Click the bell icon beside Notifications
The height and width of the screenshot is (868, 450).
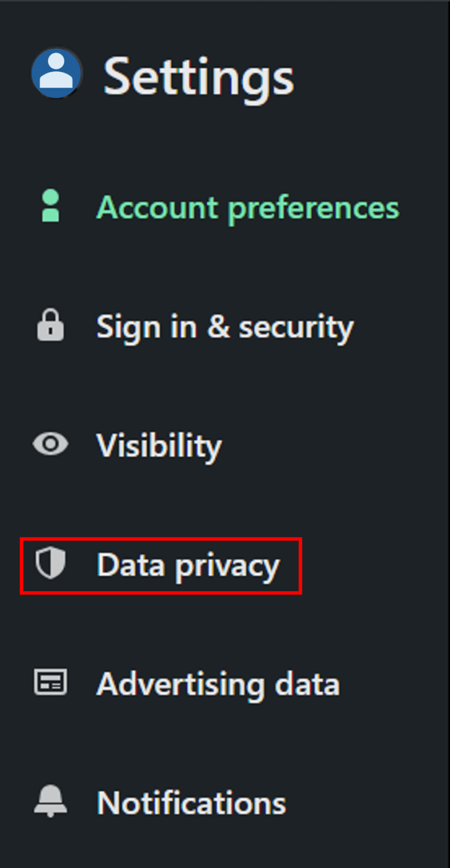click(51, 802)
